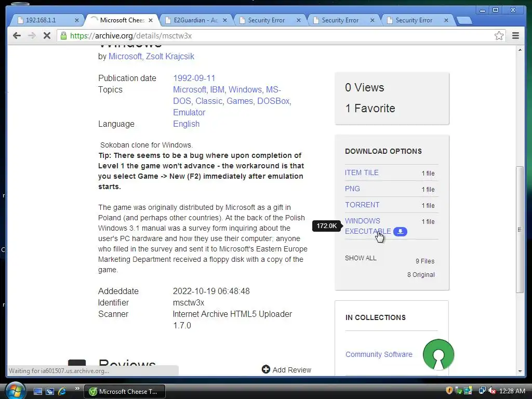Switch to the third Security Error tab
The image size is (532, 399).
(x=414, y=20)
